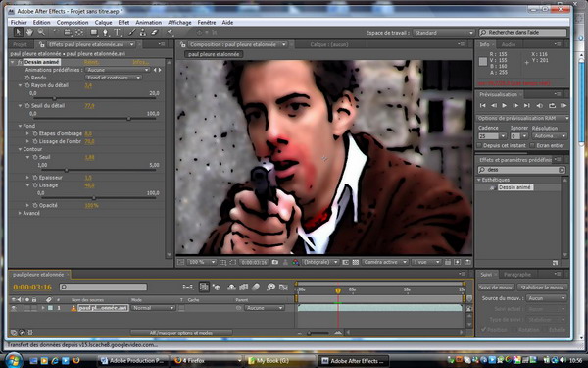Open 100% magnification dropdown
Image resolution: width=588 pixels, height=368 pixels.
(x=202, y=262)
